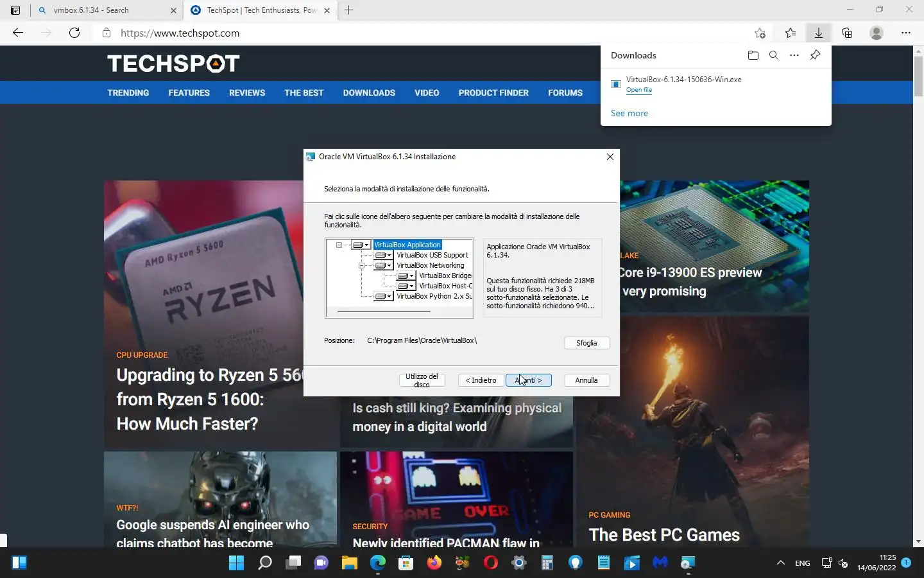Click the site lock icon in address bar
This screenshot has width=924, height=578.
click(107, 33)
